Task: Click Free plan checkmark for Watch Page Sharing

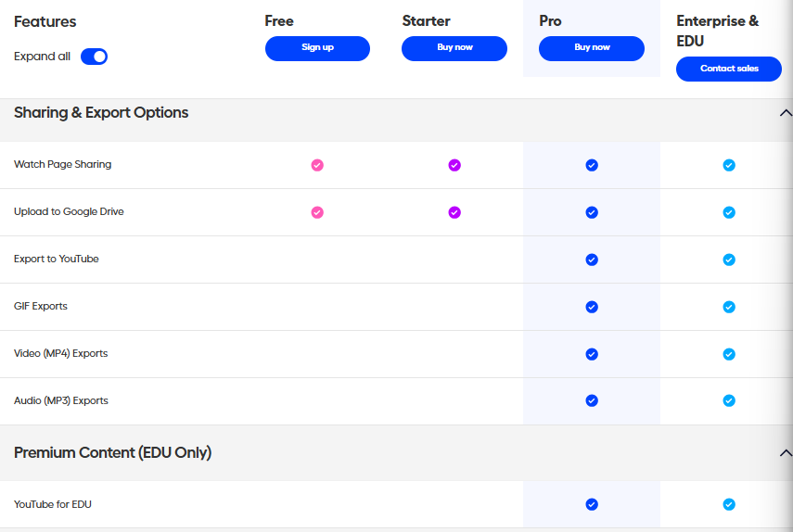Action: coord(317,165)
